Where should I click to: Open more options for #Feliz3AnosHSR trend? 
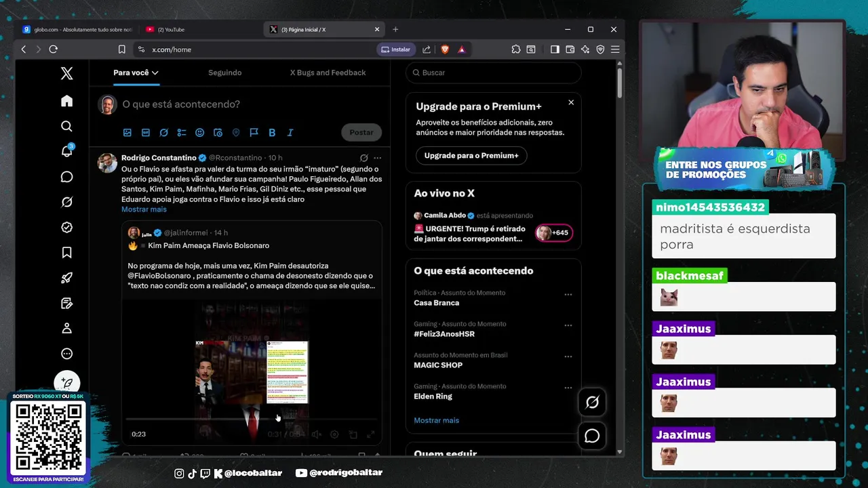tap(568, 326)
